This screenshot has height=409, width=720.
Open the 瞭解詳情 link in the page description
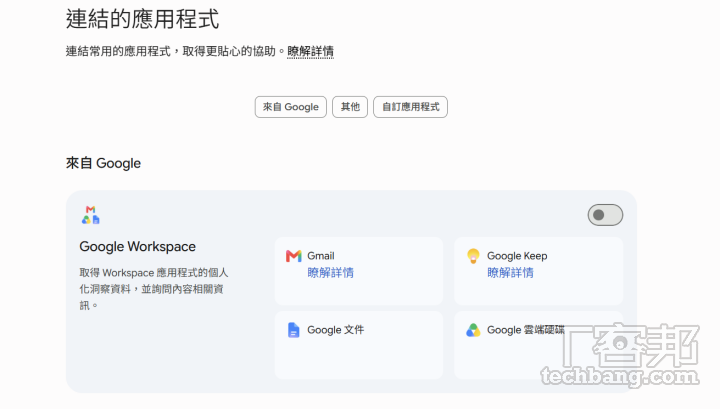(x=310, y=51)
